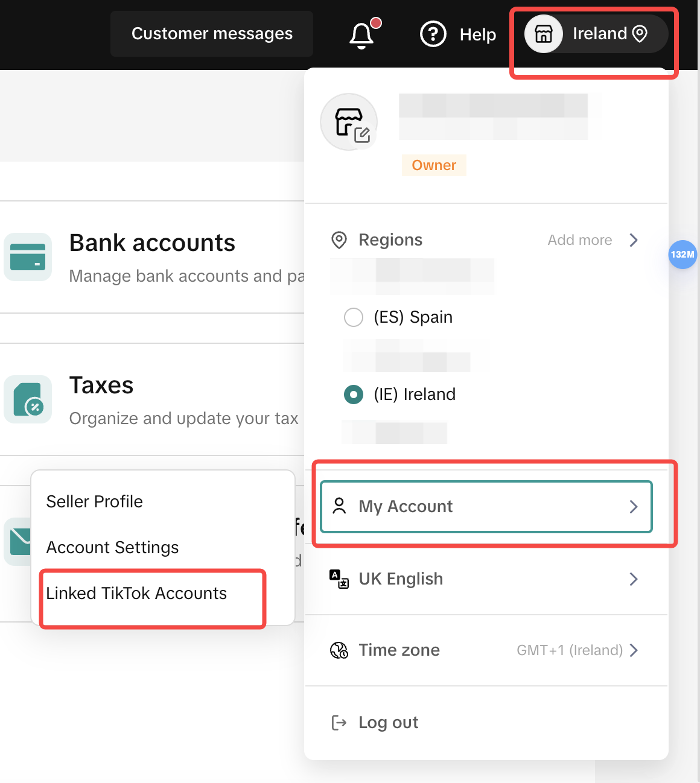Edit the shop profile avatar

pyautogui.click(x=349, y=122)
